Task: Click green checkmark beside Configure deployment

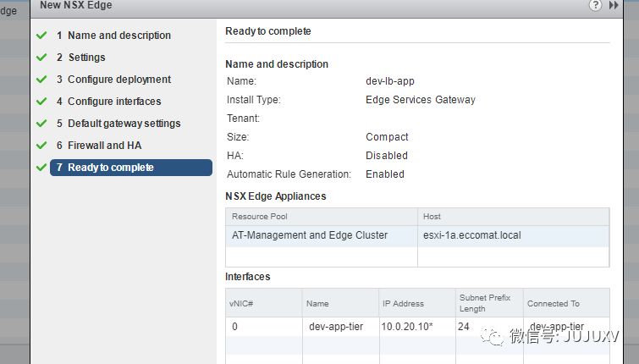Action: coord(41,80)
